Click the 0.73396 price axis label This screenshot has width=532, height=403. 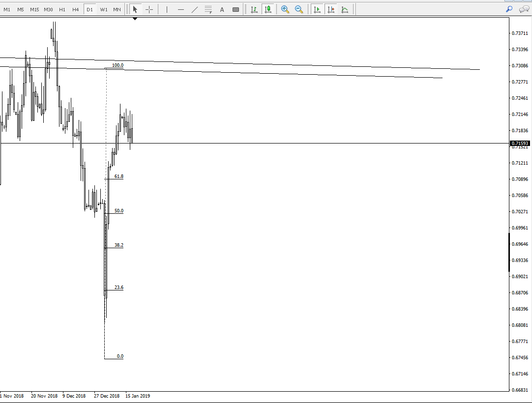520,50
